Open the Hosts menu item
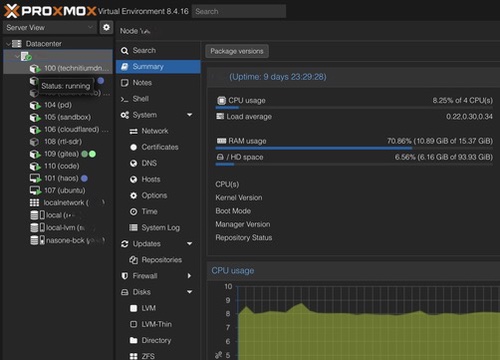This screenshot has width=500, height=360. (x=158, y=179)
